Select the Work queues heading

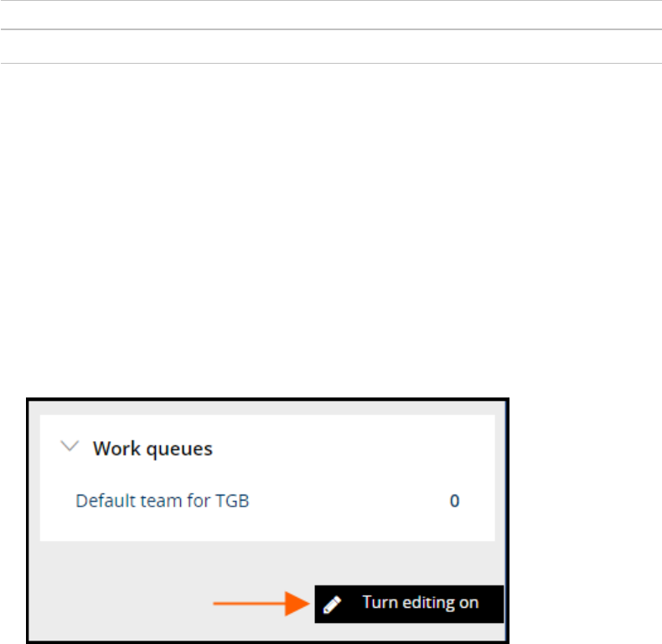click(153, 449)
